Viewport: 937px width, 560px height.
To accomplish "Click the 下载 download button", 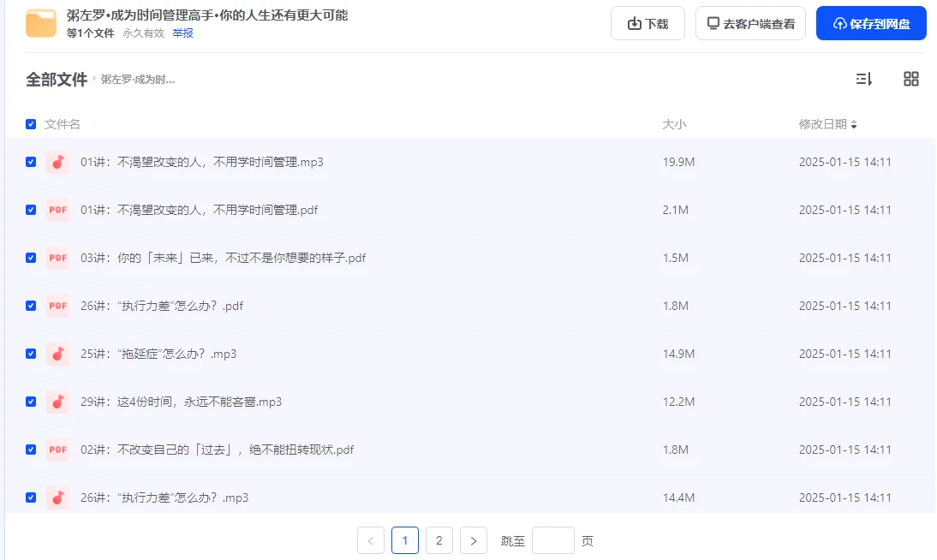I will tap(648, 23).
